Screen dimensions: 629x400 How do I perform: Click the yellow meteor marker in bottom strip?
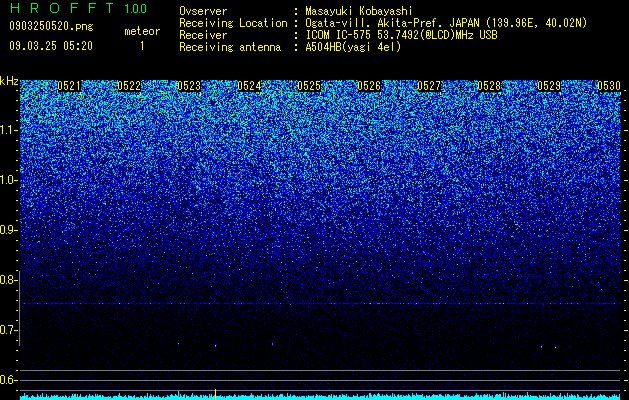[x=215, y=394]
